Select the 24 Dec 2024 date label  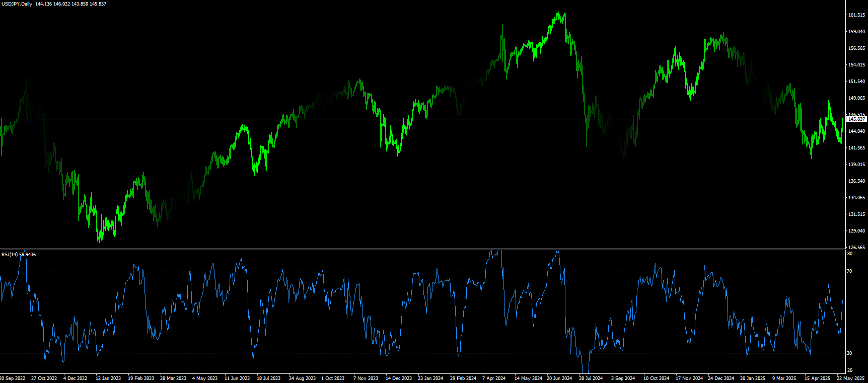point(720,378)
